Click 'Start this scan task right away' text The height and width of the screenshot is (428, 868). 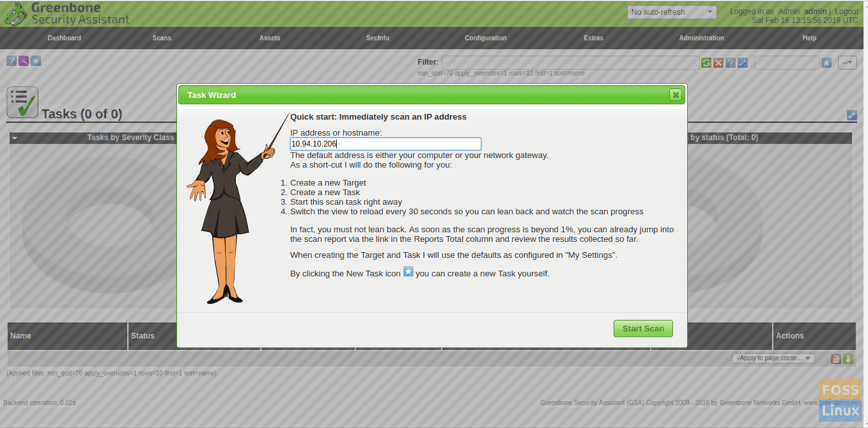[x=346, y=202]
